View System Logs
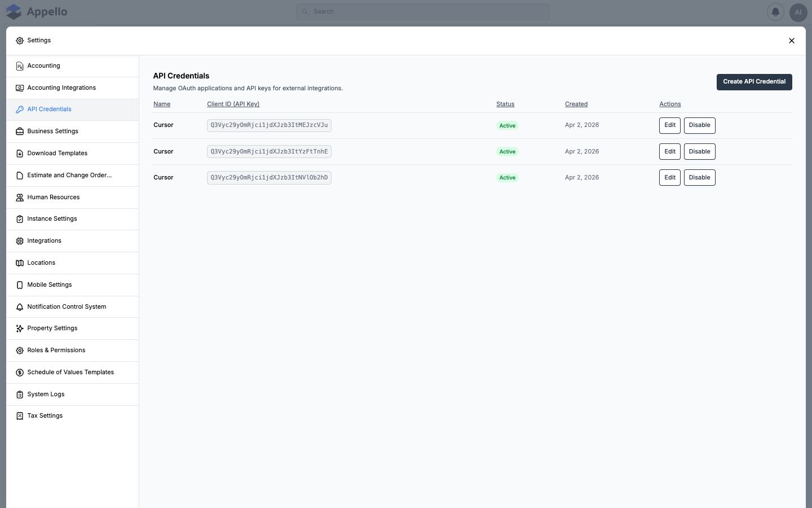This screenshot has width=812, height=508. point(72,395)
